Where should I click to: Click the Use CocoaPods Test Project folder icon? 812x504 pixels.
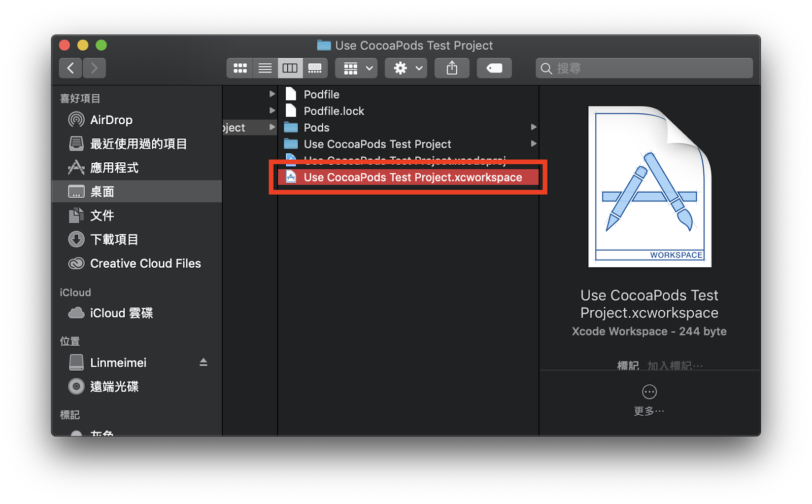click(291, 144)
